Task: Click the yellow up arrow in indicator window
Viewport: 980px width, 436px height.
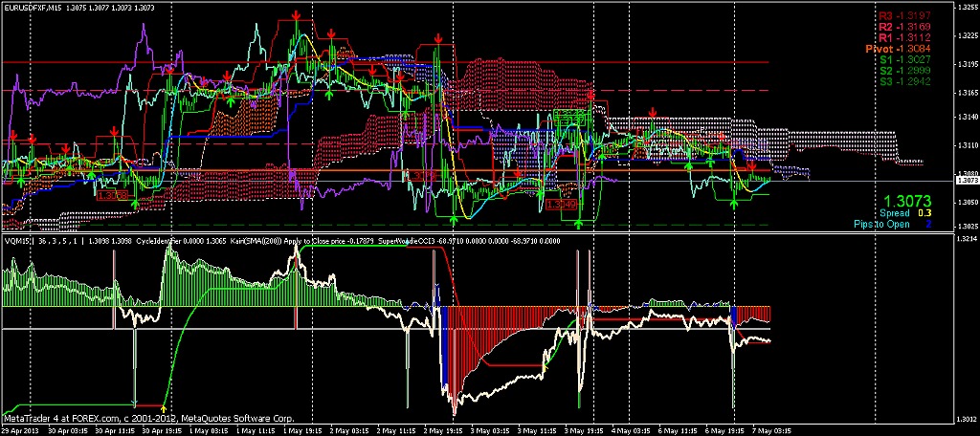Action: [163, 407]
